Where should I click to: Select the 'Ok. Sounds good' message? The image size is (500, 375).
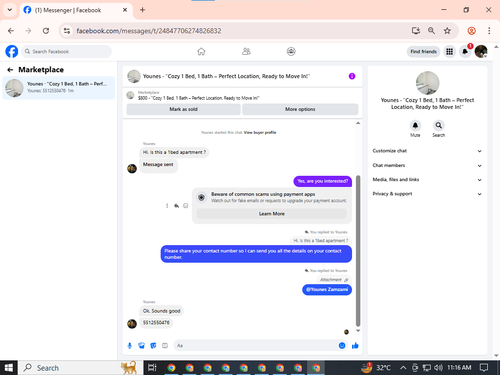tap(161, 311)
